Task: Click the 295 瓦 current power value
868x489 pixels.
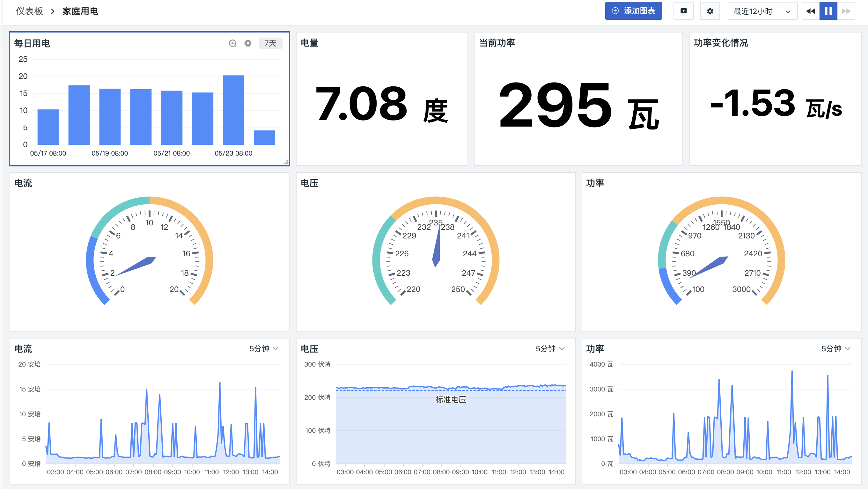Action: click(579, 106)
